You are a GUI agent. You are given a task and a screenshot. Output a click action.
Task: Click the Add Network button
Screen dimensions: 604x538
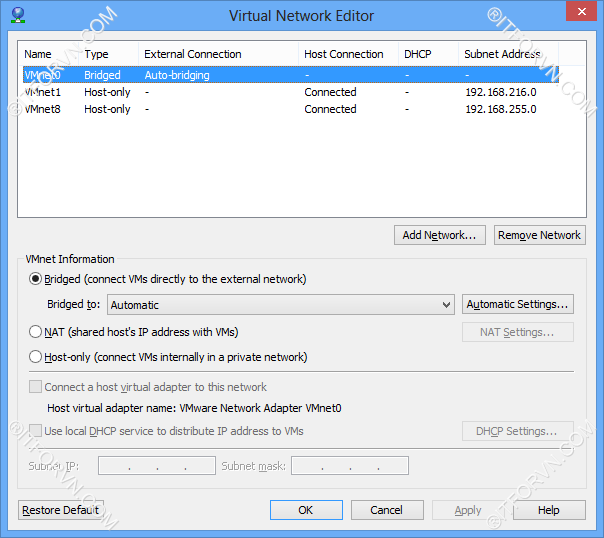pos(440,235)
